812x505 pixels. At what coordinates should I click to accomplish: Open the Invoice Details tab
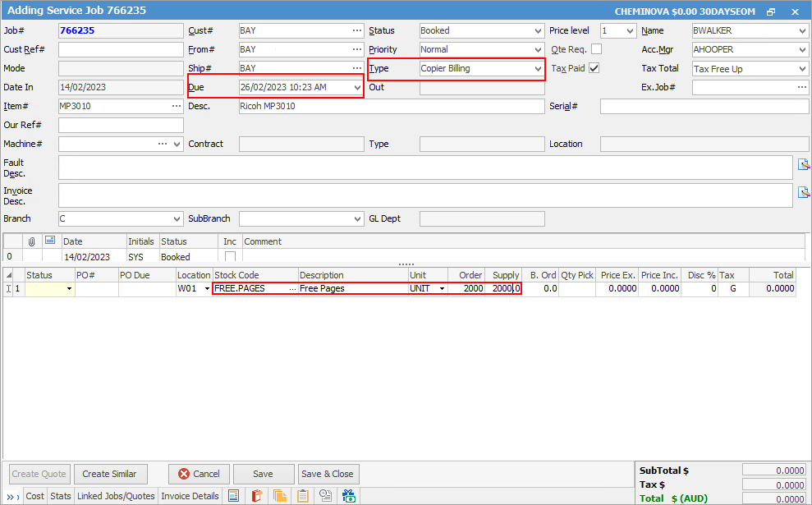tap(190, 496)
